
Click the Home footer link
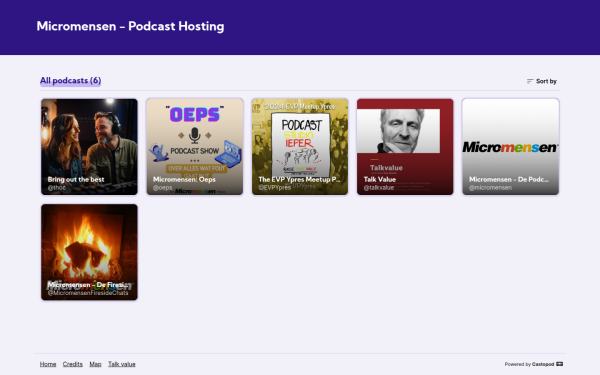pos(48,364)
